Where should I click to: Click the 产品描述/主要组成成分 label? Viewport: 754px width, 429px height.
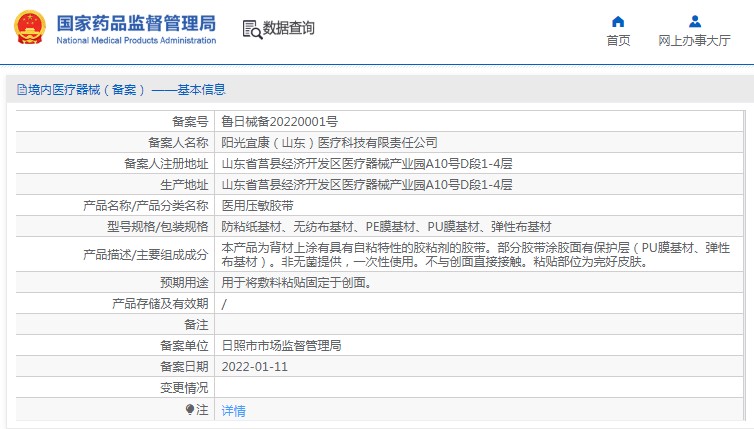pyautogui.click(x=146, y=254)
